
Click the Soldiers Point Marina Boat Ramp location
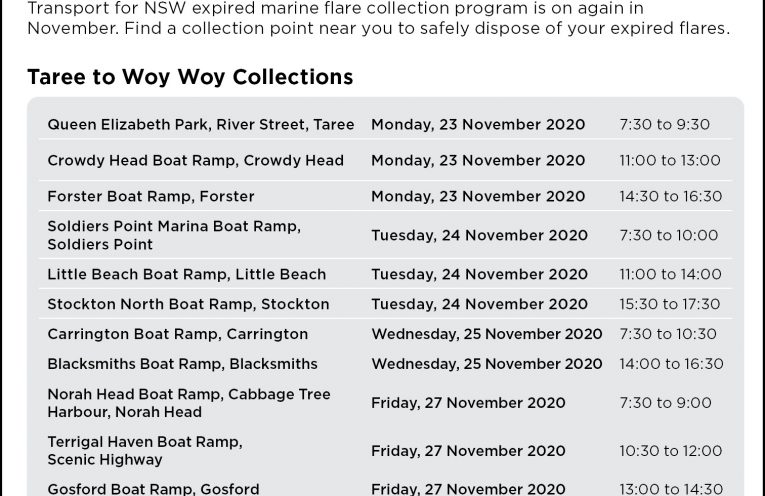coord(174,236)
